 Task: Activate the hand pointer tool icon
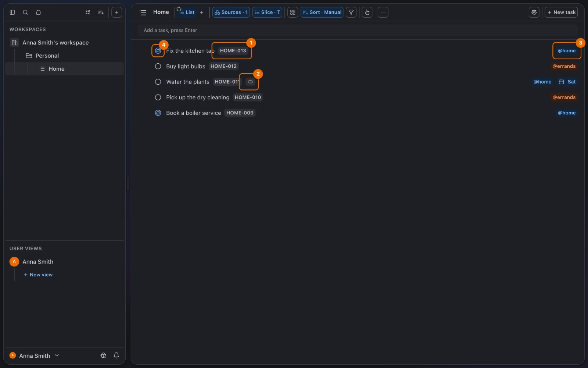tap(367, 12)
